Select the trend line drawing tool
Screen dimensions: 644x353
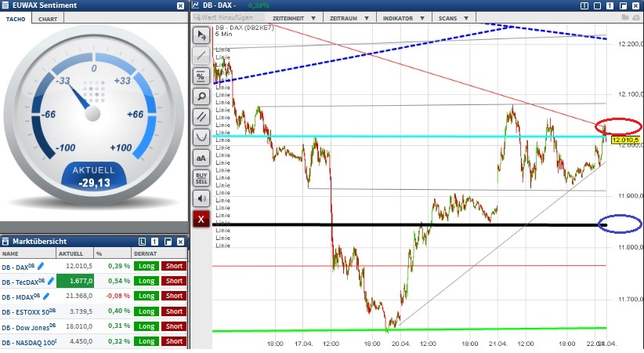click(x=201, y=56)
